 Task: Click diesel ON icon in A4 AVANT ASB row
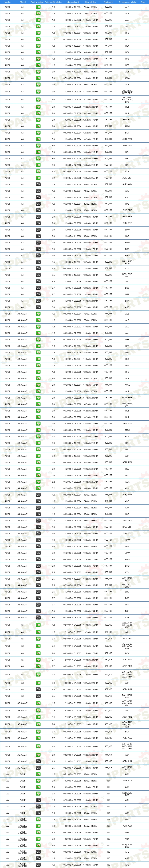pyautogui.click(x=38, y=618)
